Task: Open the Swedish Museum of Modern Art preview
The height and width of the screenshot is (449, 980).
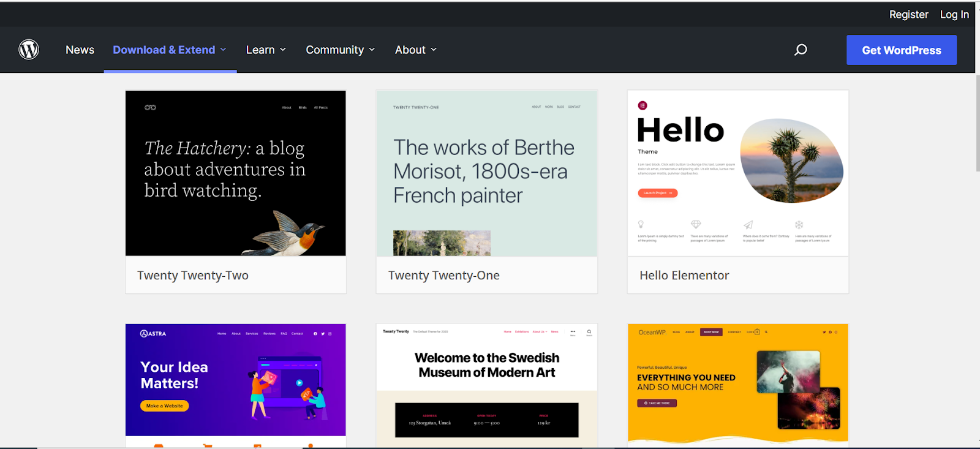Action: pyautogui.click(x=487, y=385)
